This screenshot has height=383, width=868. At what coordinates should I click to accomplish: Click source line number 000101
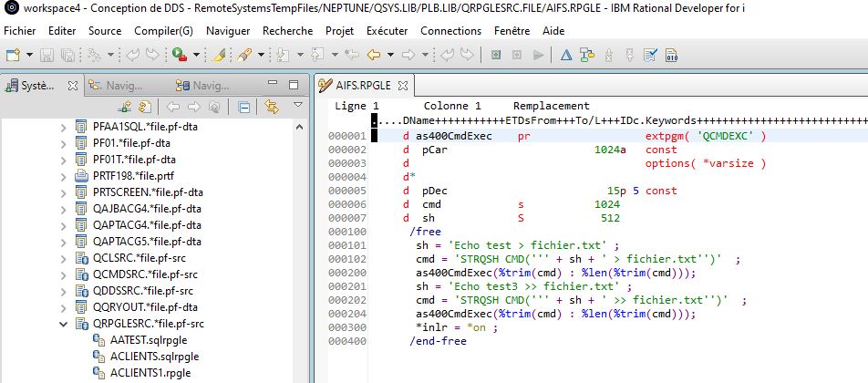347,245
